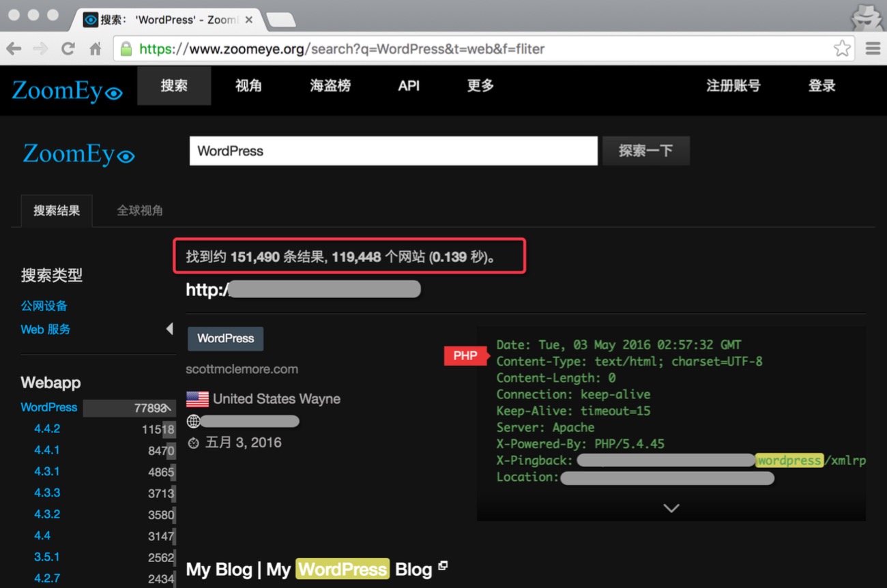
Task: Click the browser back arrow
Action: [x=14, y=49]
